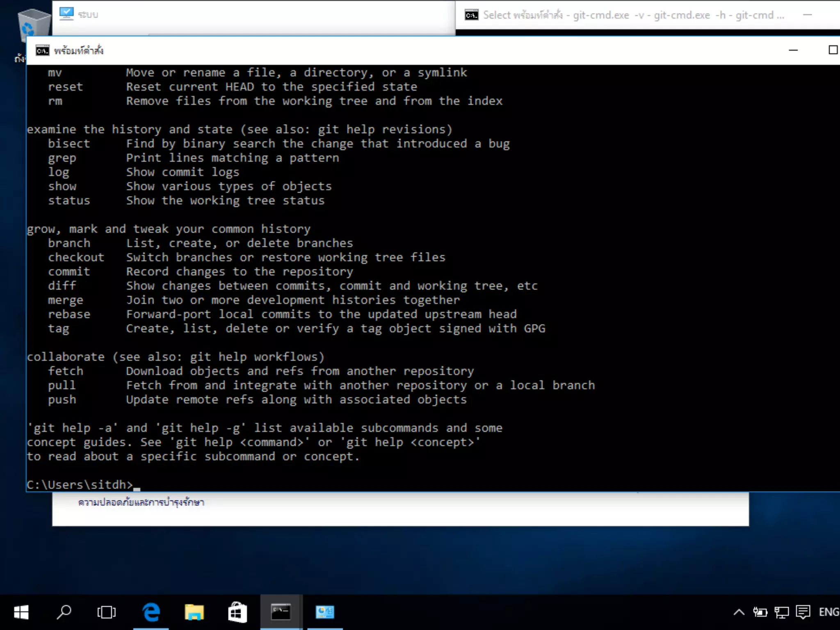
Task: Launch Microsoft Edge from the taskbar
Action: click(x=151, y=612)
